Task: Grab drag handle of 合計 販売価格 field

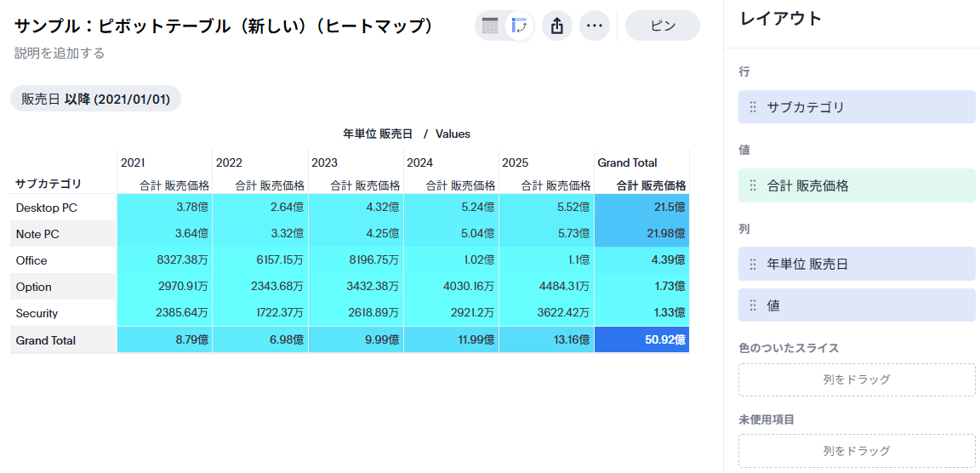Action: [x=753, y=185]
